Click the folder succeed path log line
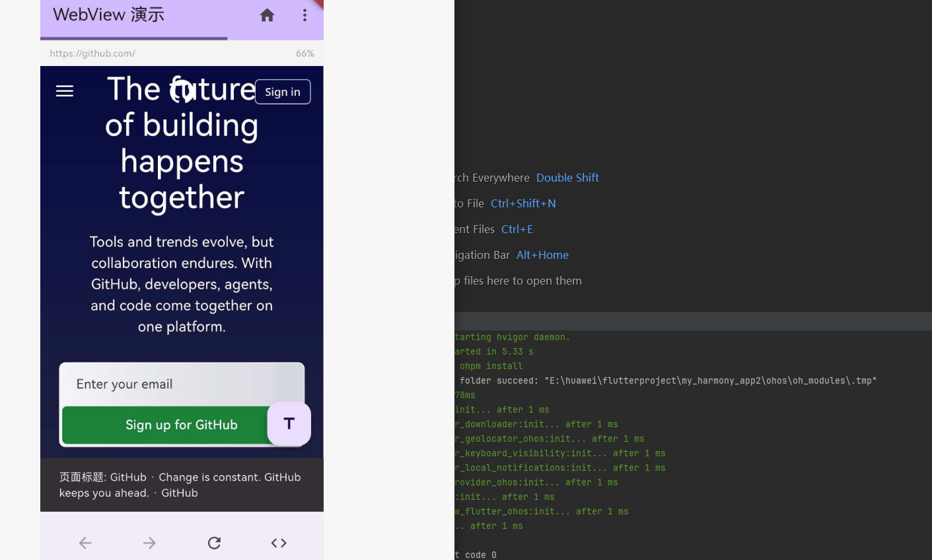This screenshot has height=560, width=932. [668, 380]
